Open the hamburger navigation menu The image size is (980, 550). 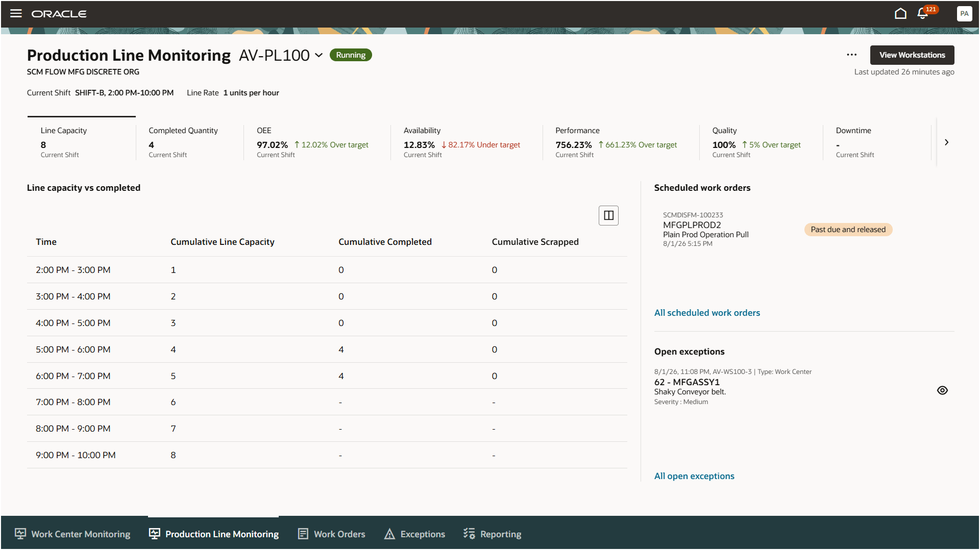tap(16, 14)
